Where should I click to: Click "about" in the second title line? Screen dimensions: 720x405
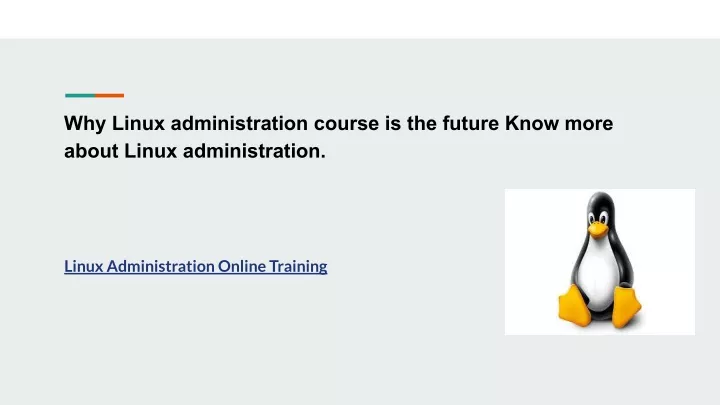pyautogui.click(x=91, y=151)
